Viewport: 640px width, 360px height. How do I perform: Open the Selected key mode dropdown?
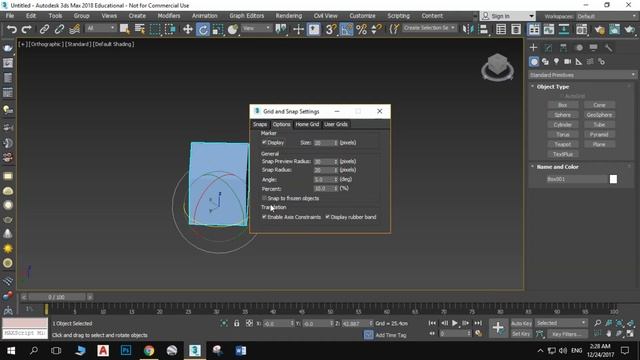pyautogui.click(x=561, y=323)
